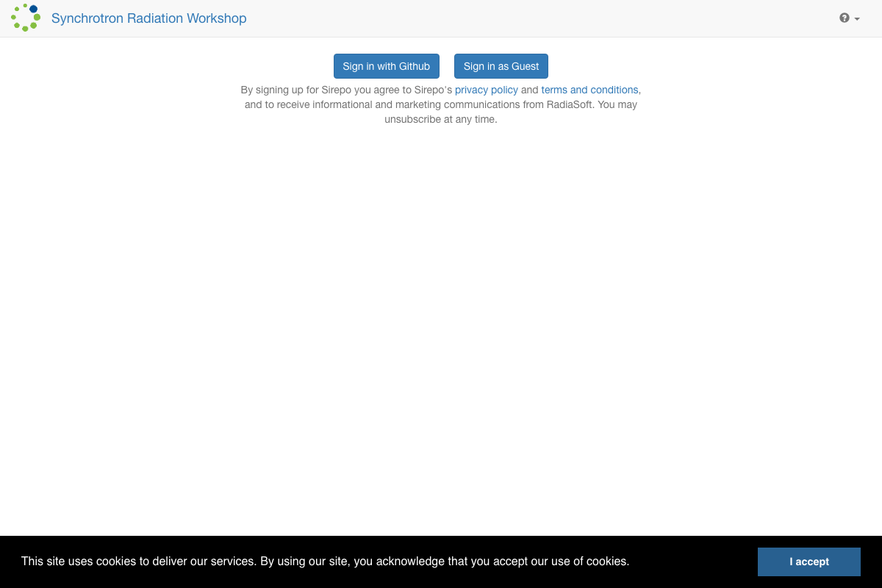882x588 pixels.
Task: Open Synchrotron Radiation Workshop title link
Action: click(x=149, y=18)
